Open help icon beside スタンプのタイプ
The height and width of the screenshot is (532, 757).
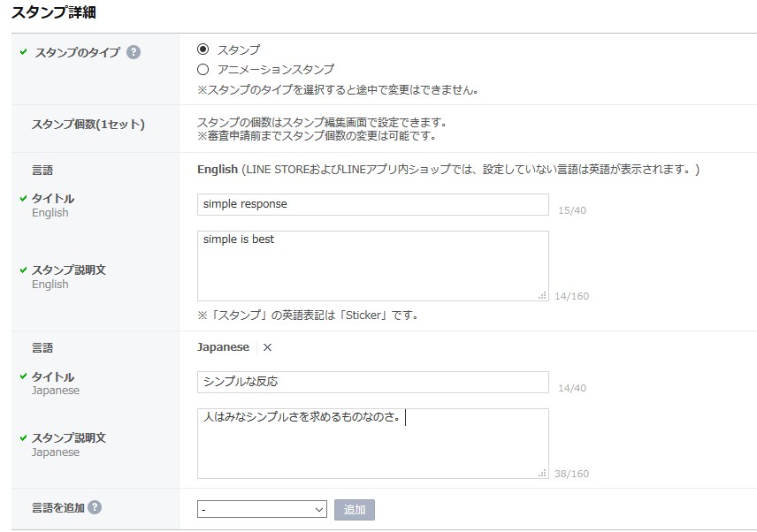point(134,52)
